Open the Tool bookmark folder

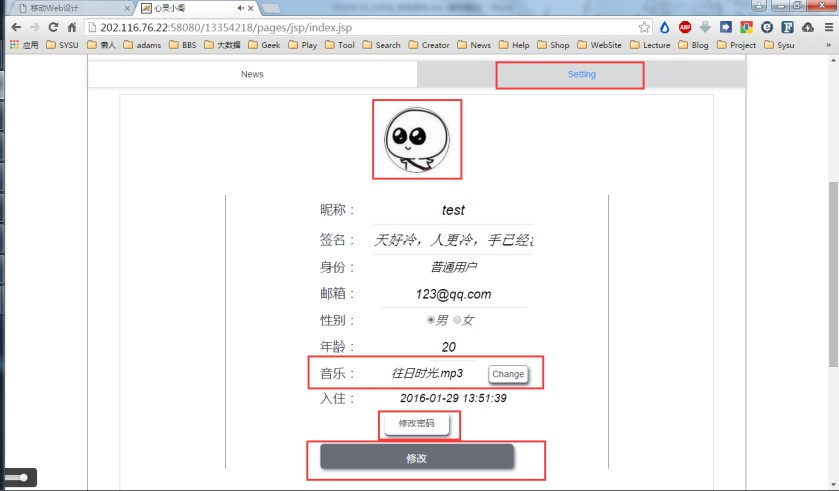click(340, 45)
